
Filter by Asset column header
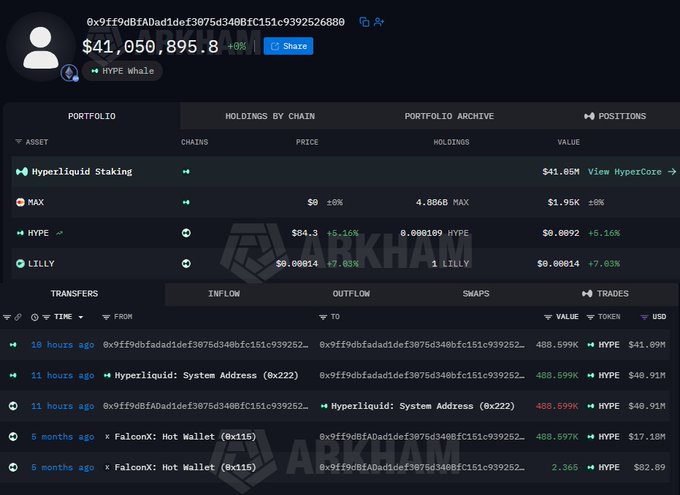pos(32,142)
